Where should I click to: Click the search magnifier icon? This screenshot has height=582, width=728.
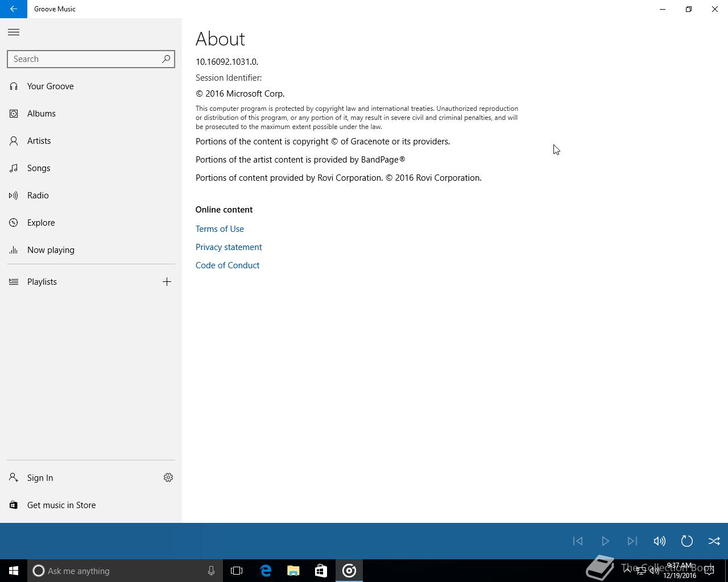click(166, 59)
